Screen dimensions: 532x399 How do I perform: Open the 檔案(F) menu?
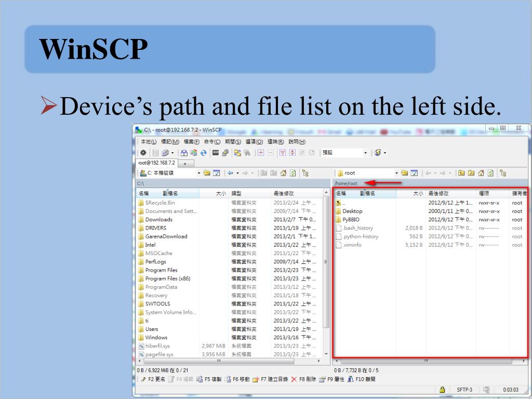pyautogui.click(x=192, y=142)
